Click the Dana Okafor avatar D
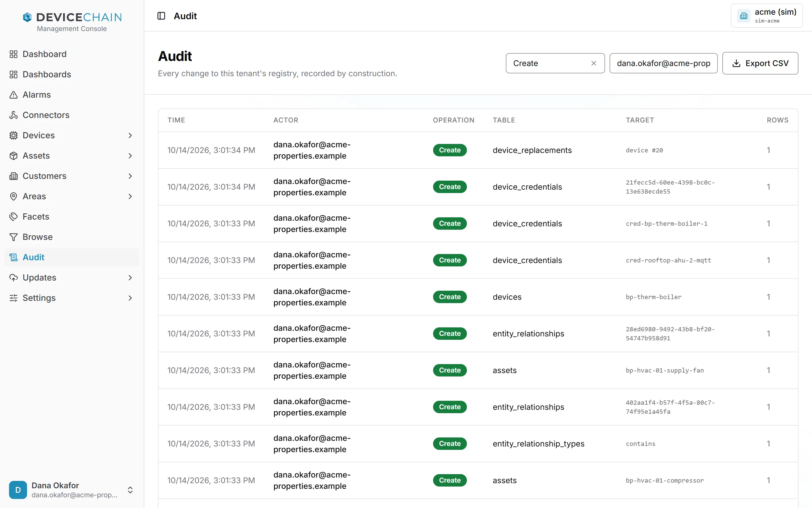812x508 pixels. click(x=18, y=490)
